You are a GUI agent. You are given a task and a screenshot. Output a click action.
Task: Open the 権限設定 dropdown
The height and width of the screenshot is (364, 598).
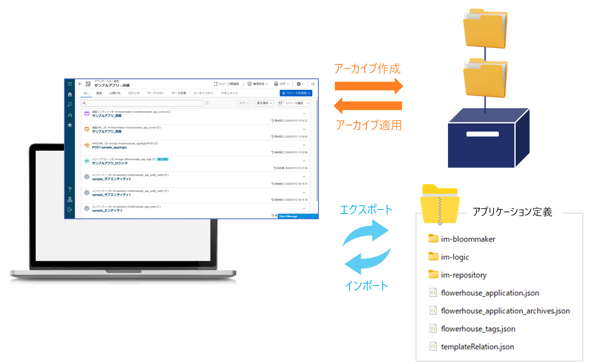pos(258,84)
